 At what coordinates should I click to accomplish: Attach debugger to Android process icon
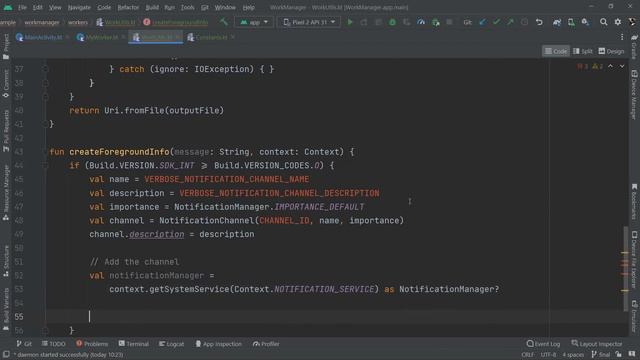pos(436,22)
